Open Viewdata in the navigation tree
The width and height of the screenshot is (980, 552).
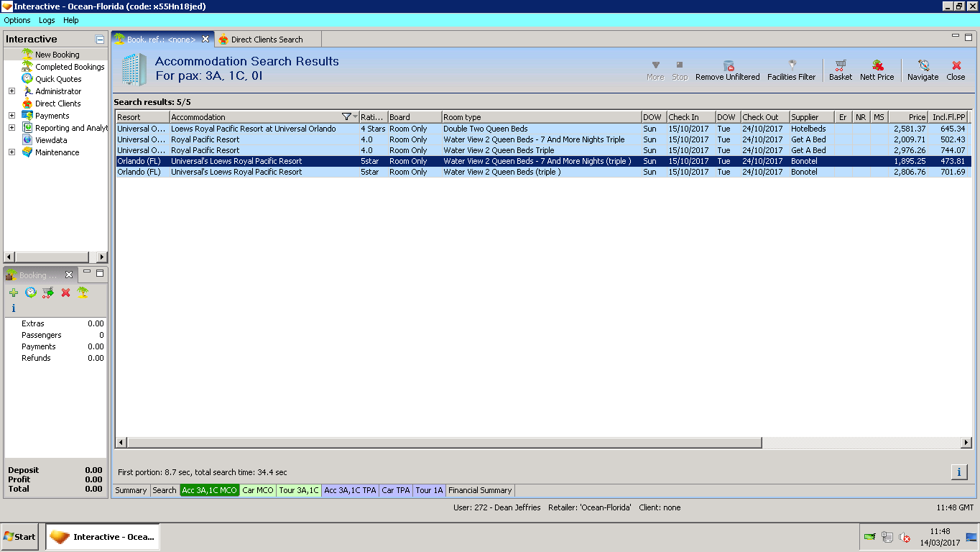click(51, 140)
